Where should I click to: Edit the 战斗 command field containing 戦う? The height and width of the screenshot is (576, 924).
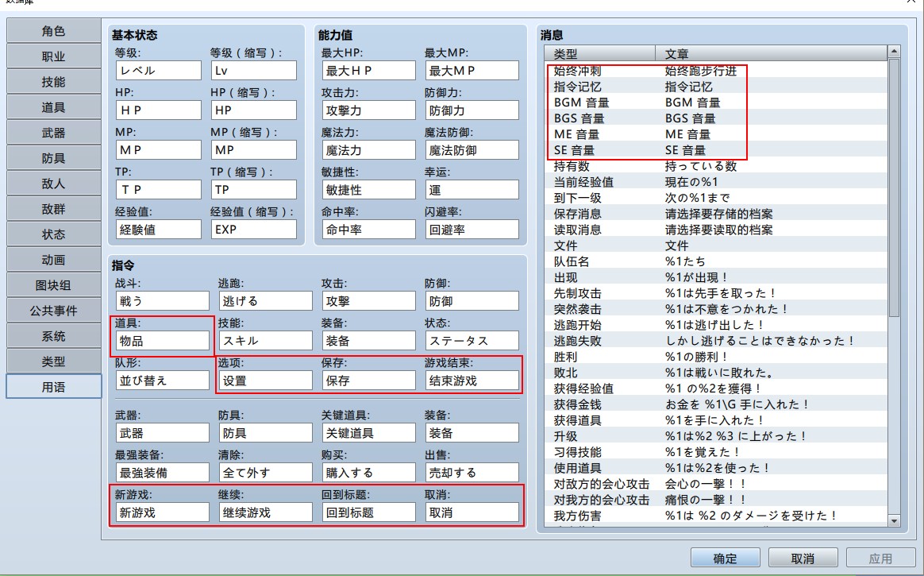(x=163, y=300)
